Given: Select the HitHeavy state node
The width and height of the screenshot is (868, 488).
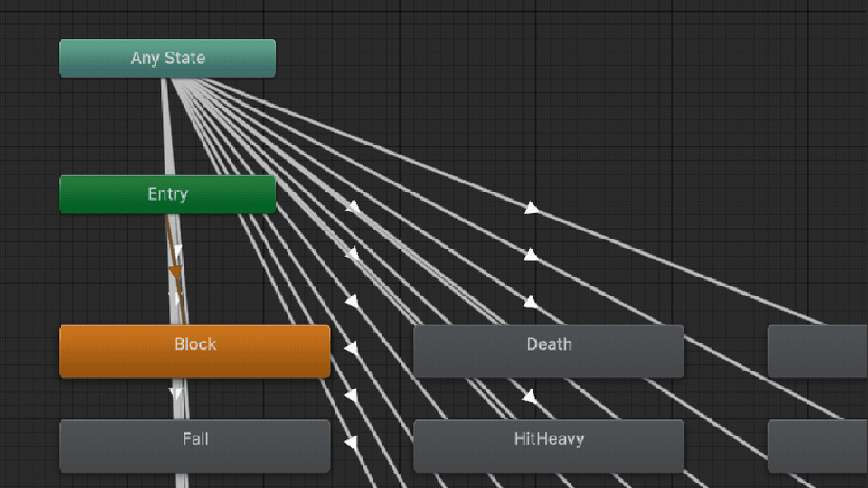Looking at the screenshot, I should pyautogui.click(x=549, y=446).
